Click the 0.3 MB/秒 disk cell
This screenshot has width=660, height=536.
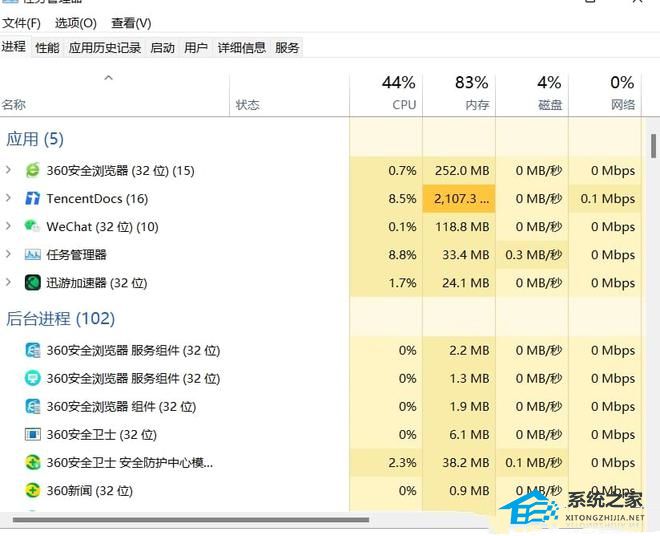533,255
